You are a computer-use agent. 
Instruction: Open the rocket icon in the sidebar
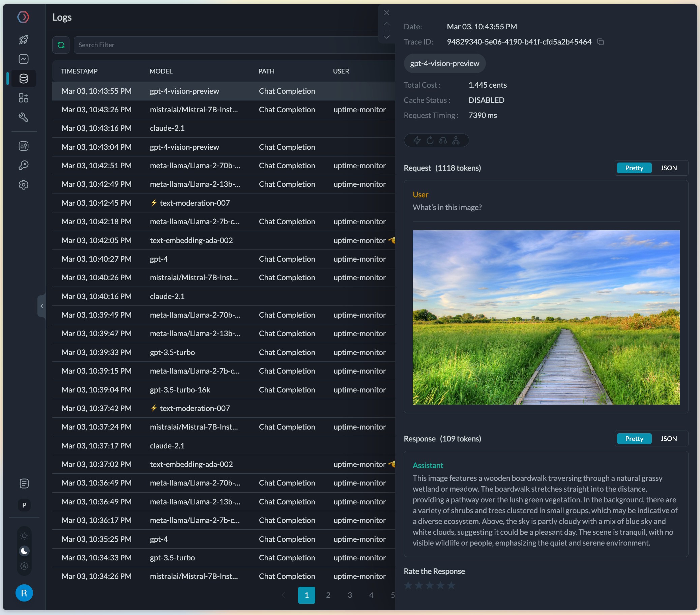pos(23,40)
